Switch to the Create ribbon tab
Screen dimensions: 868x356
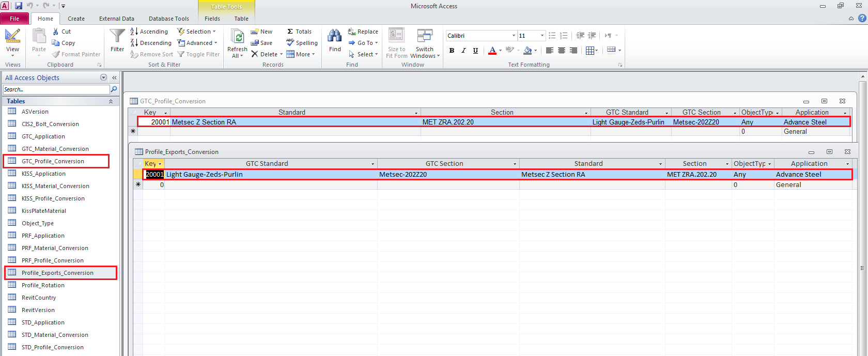[x=76, y=19]
